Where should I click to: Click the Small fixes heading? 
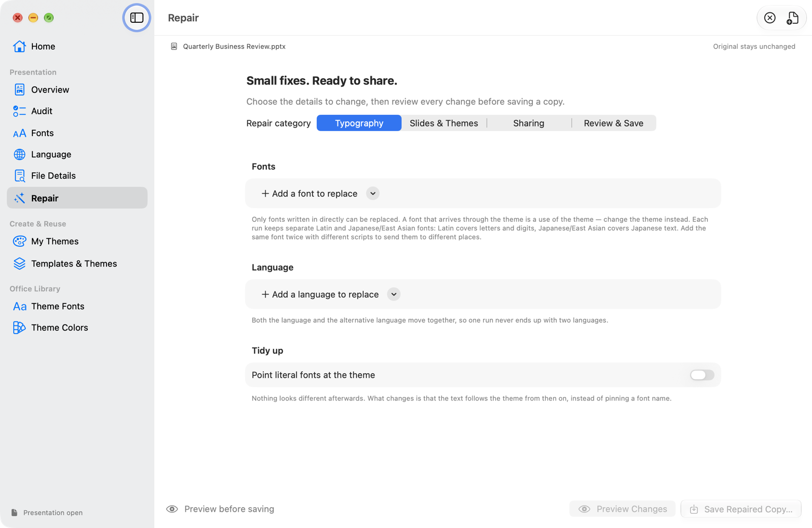click(x=322, y=81)
